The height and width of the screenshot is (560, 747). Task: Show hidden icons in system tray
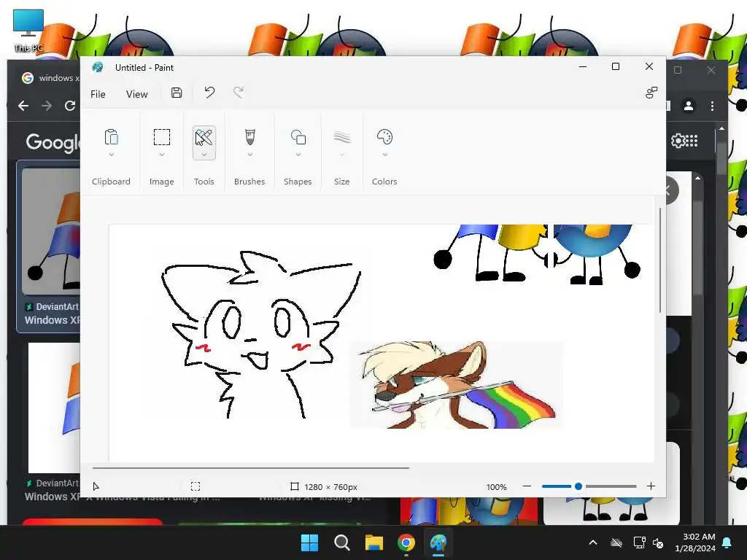tap(593, 542)
